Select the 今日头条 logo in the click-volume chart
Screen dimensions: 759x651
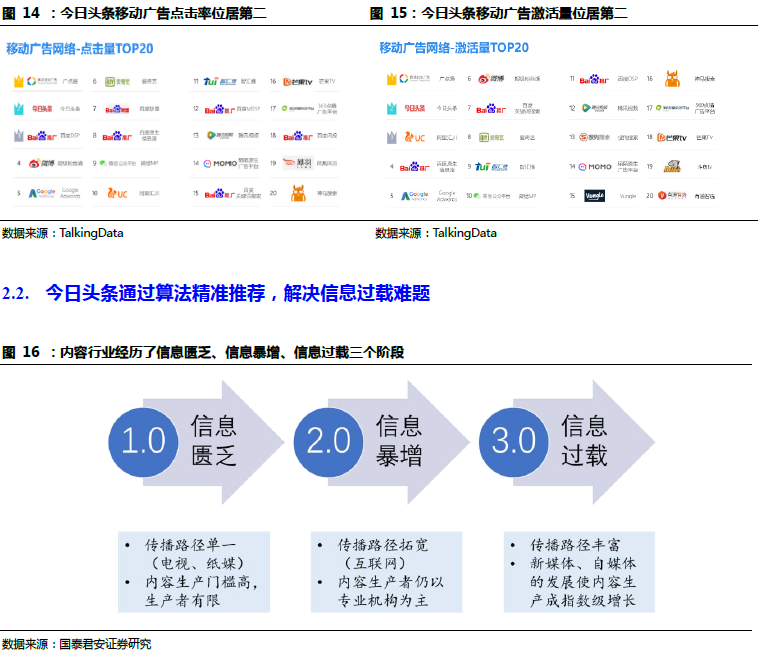click(42, 109)
